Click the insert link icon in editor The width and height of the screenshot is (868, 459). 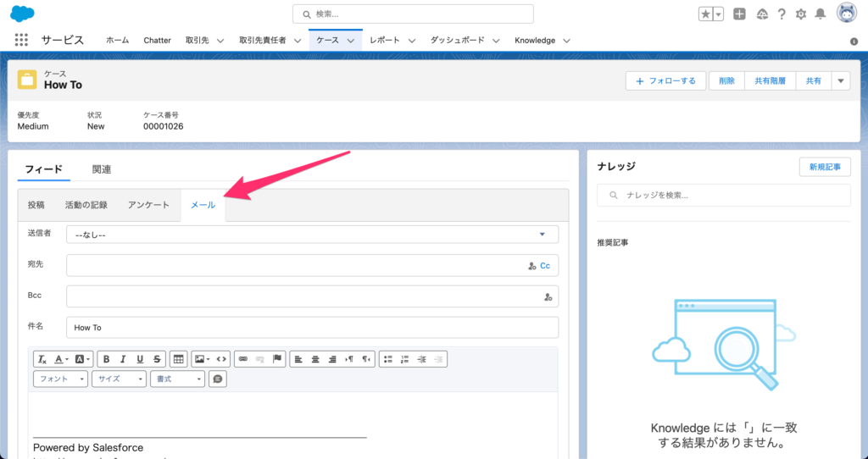tap(243, 359)
